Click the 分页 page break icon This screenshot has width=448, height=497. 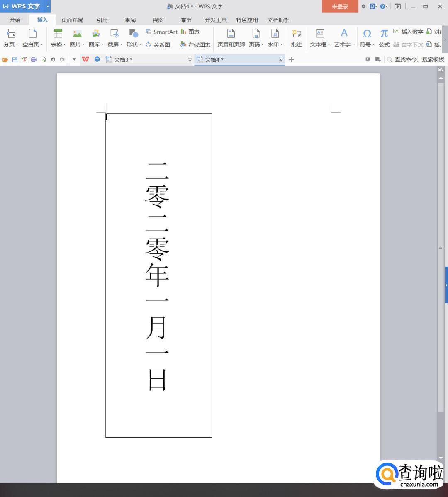click(x=11, y=34)
